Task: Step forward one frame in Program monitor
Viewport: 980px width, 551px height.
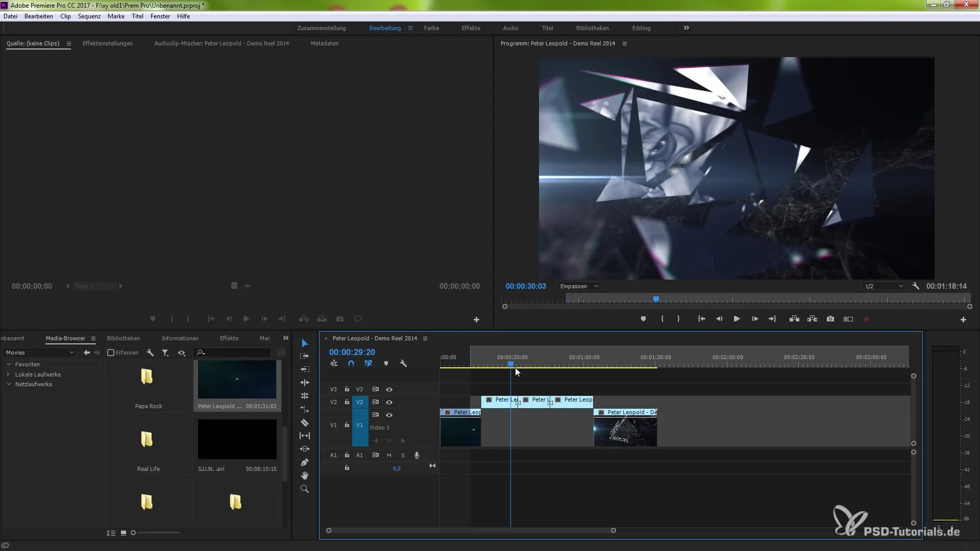Action: (x=755, y=319)
